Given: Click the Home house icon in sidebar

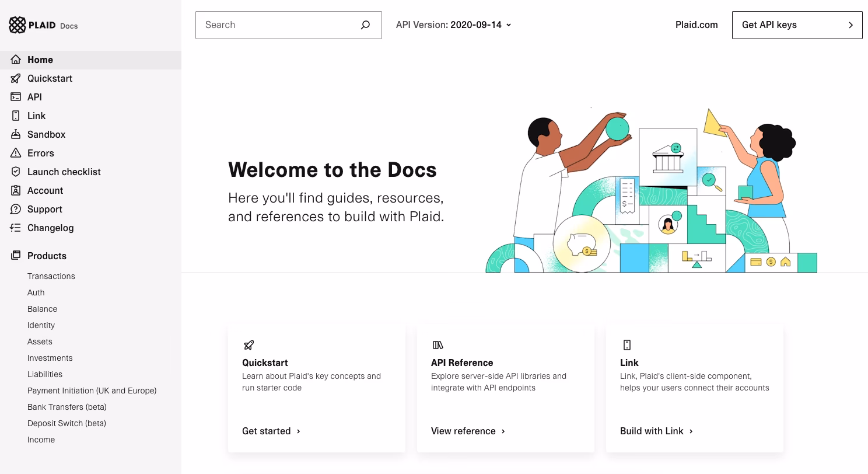Looking at the screenshot, I should pyautogui.click(x=16, y=60).
